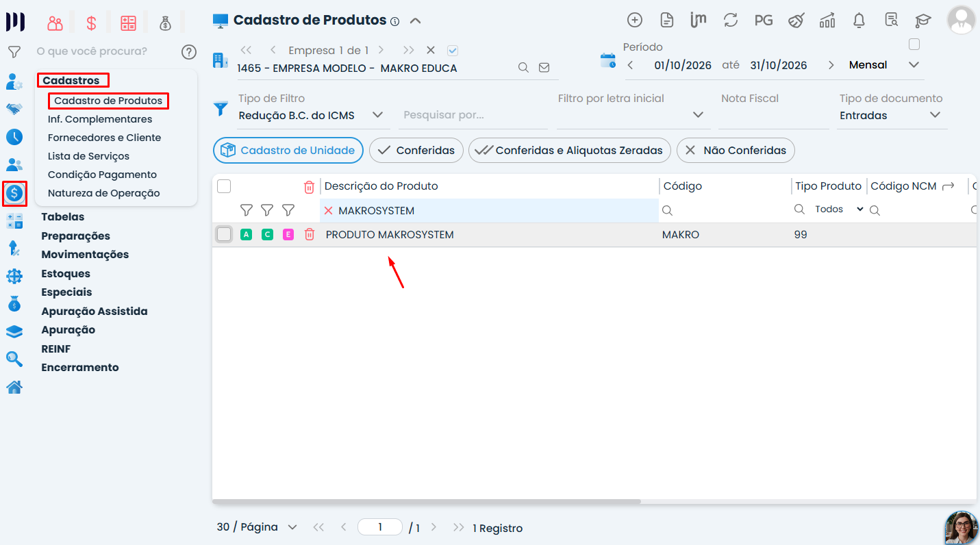This screenshot has width=980, height=545.
Task: Select the handshake icon in left sidebar
Action: (x=14, y=109)
